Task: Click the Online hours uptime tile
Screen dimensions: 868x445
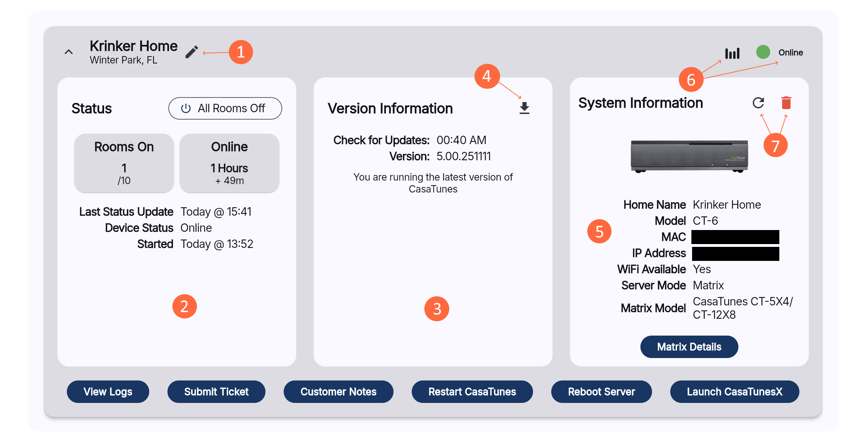Action: pos(230,163)
